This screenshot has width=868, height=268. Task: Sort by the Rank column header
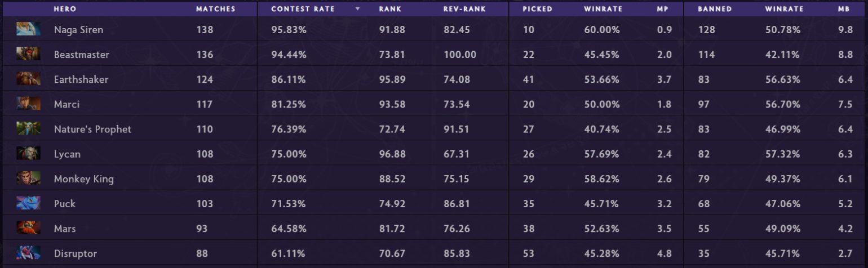click(390, 9)
